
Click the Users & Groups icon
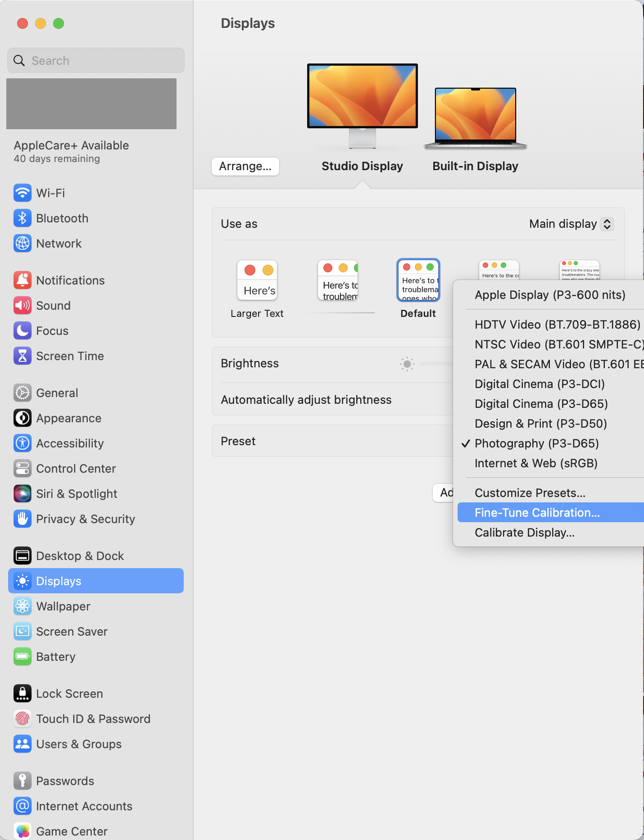[23, 744]
